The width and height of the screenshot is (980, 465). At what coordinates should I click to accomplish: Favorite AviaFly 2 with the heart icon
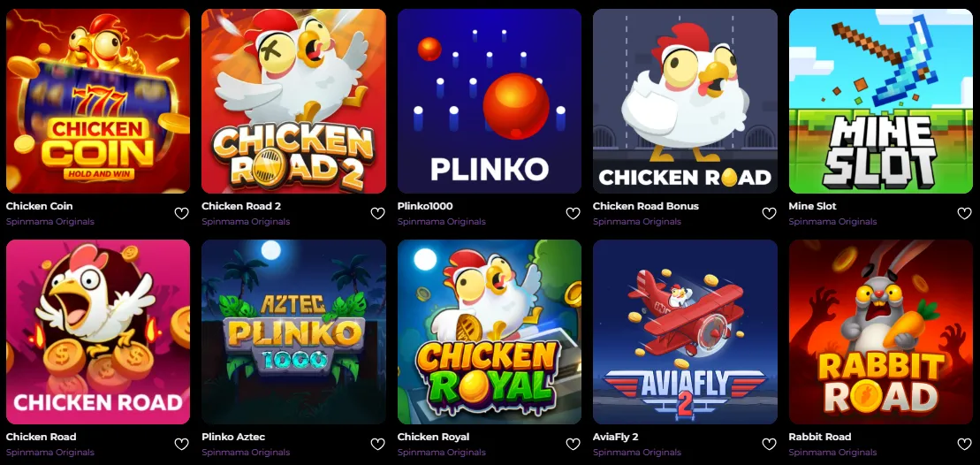click(x=770, y=445)
